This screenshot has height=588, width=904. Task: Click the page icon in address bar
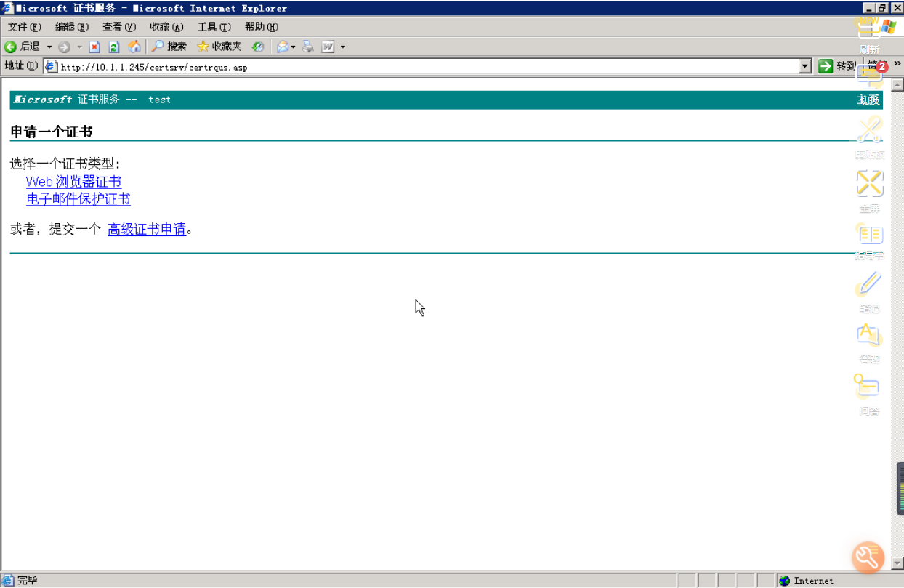[x=51, y=66]
